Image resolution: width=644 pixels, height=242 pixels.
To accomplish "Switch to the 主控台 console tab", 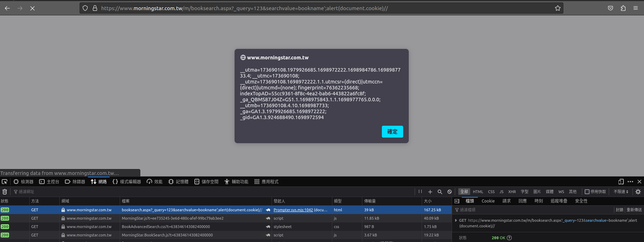I will click(49, 182).
